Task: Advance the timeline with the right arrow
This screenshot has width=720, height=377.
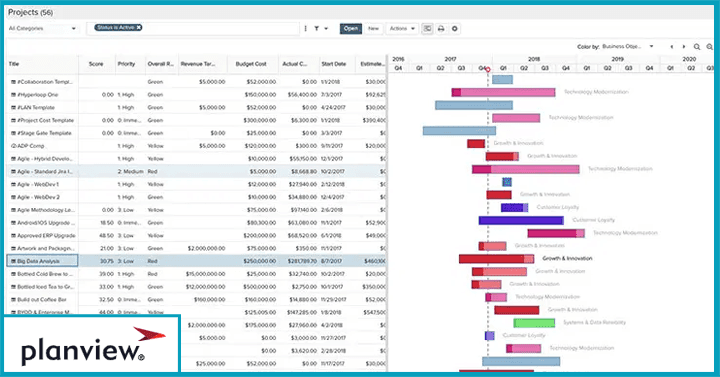Action: click(x=684, y=47)
